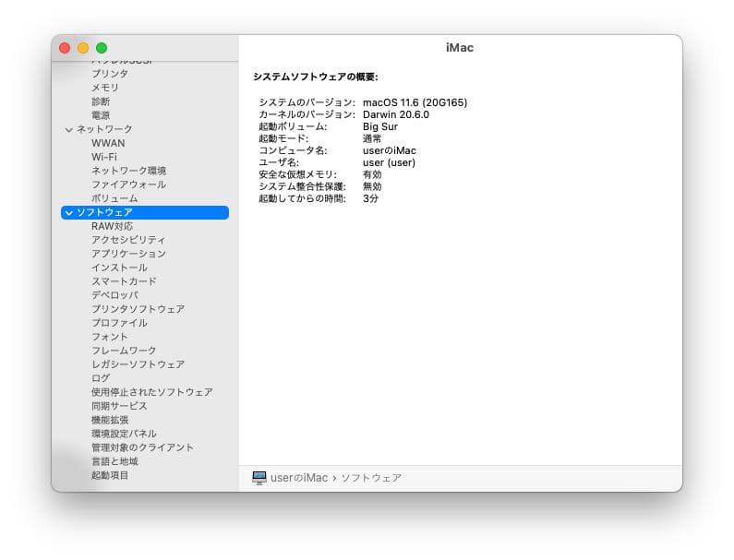The width and height of the screenshot is (734, 560).
Task: Select the highlighted ソフトウェア row
Action: tap(145, 212)
